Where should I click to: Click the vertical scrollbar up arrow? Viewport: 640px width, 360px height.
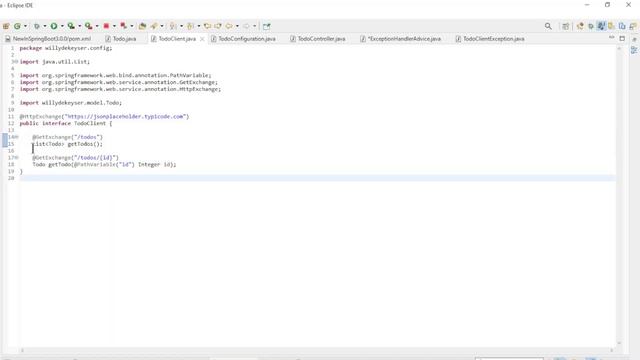point(619,49)
